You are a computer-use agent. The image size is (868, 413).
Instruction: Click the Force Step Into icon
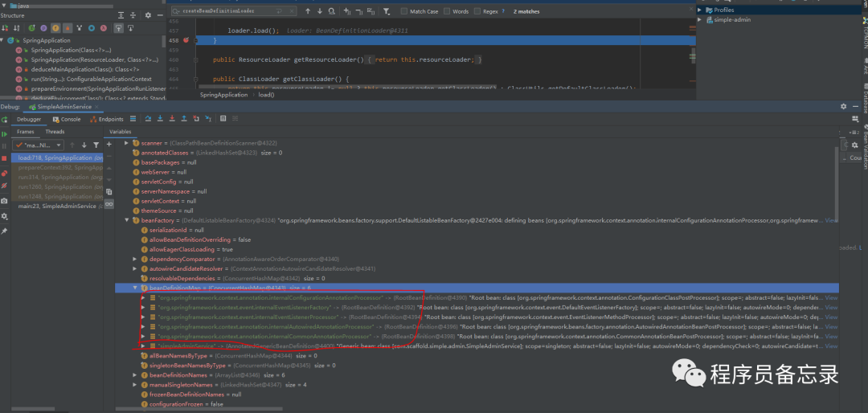[172, 119]
